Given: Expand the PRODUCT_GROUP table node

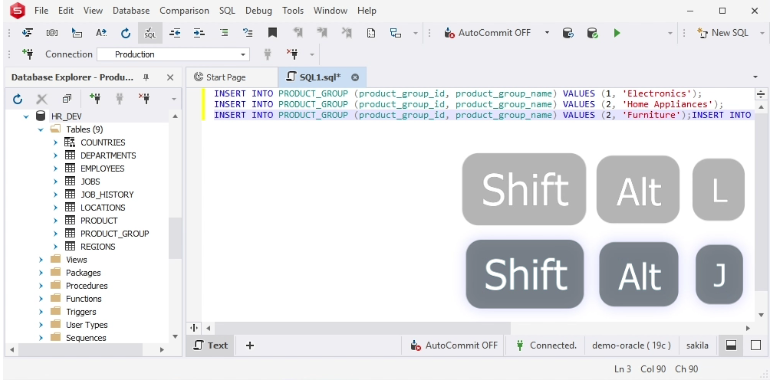Looking at the screenshot, I should (55, 234).
